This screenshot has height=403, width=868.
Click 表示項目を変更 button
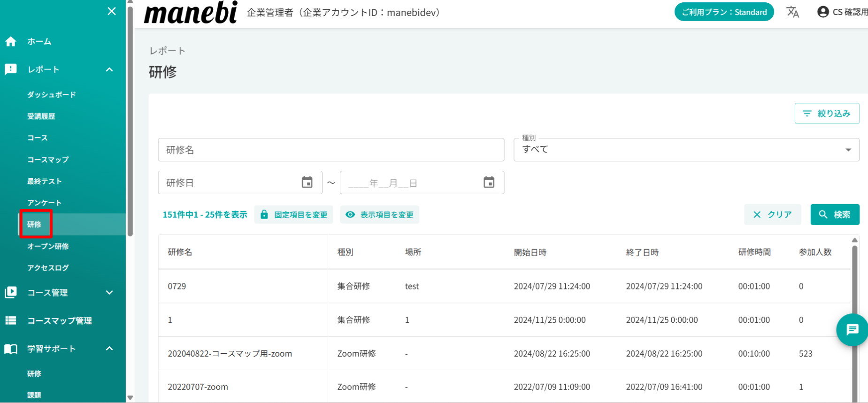[x=380, y=214]
